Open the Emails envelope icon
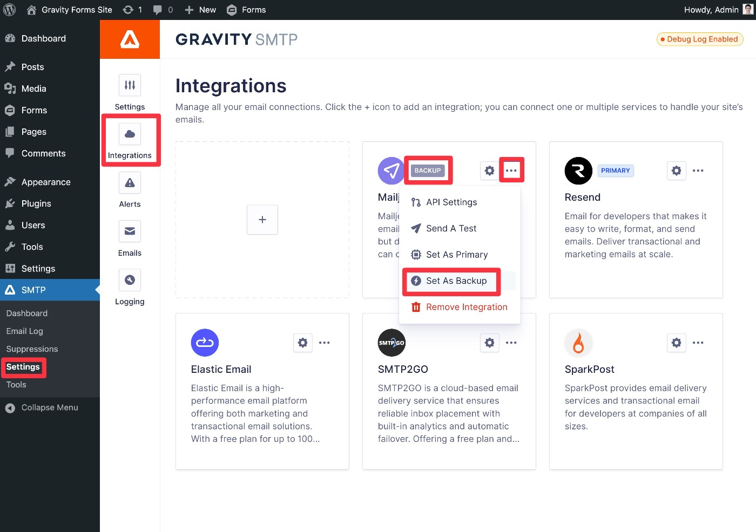The image size is (756, 532). pyautogui.click(x=130, y=231)
